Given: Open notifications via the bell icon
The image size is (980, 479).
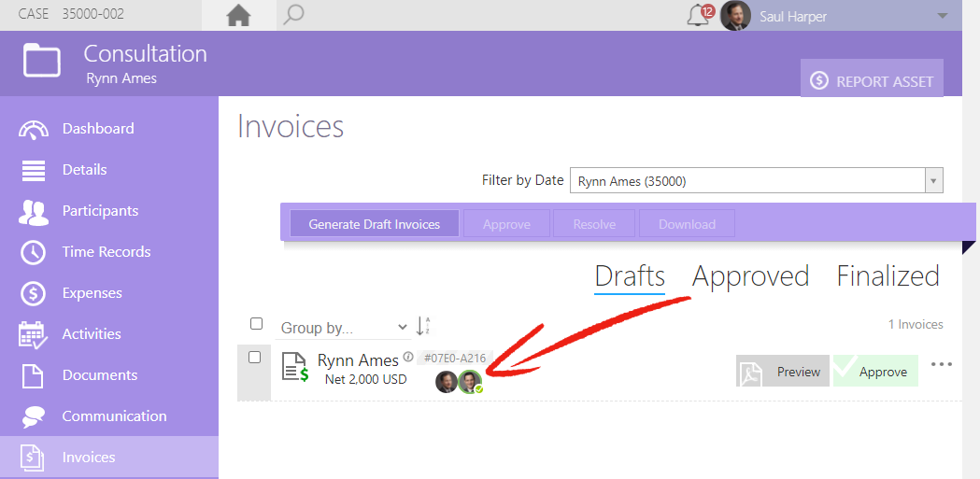Looking at the screenshot, I should [699, 16].
